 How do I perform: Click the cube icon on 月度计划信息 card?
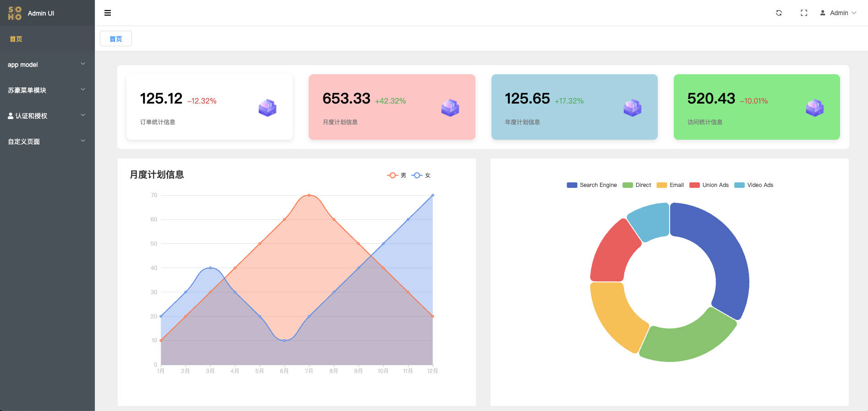[450, 108]
